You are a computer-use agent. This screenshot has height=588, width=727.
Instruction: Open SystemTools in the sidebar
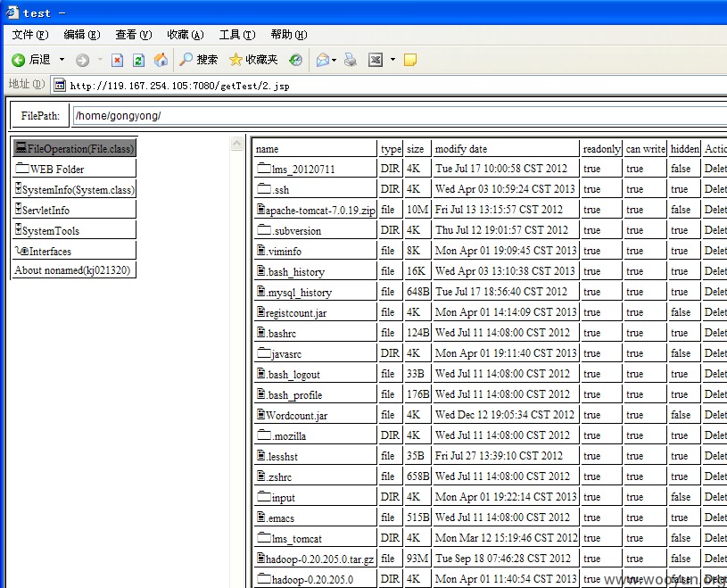tap(74, 230)
